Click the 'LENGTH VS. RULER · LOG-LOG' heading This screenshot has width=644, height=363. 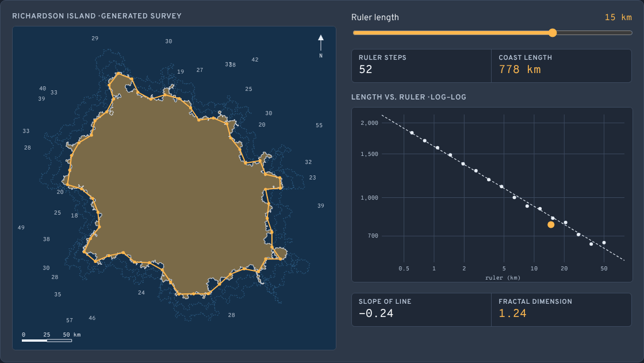[x=409, y=97]
